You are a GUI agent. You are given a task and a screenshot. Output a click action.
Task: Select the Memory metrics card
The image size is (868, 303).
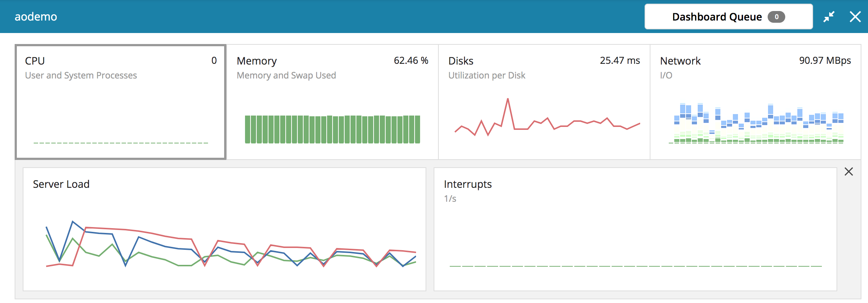tap(332, 102)
